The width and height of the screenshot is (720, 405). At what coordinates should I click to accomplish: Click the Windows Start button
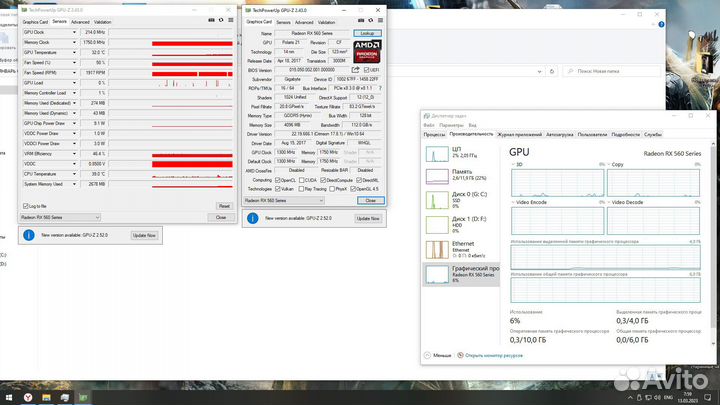click(x=9, y=397)
